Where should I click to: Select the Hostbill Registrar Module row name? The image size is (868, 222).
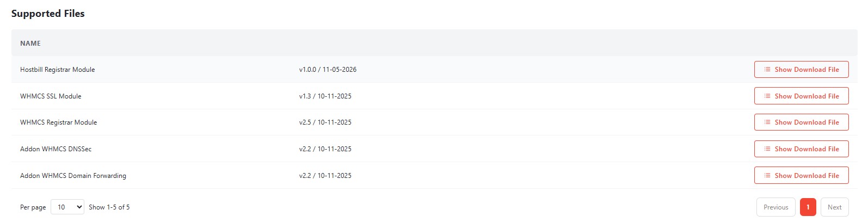pos(58,70)
